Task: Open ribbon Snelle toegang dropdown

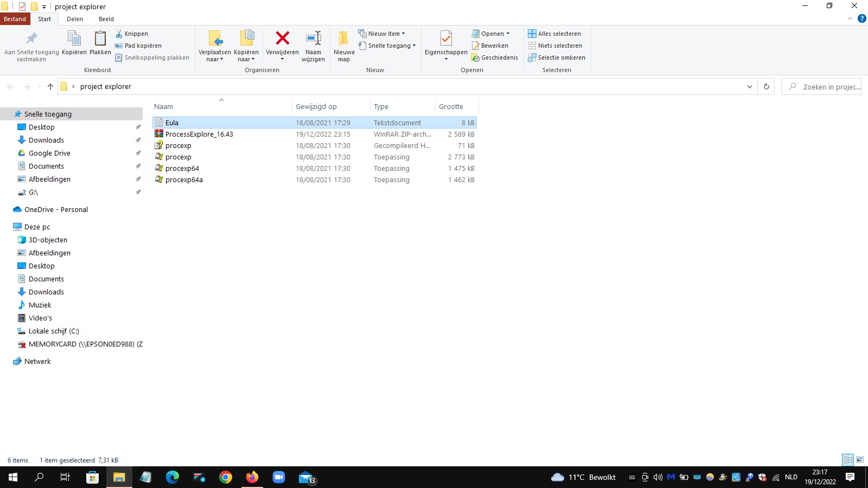Action: [387, 46]
